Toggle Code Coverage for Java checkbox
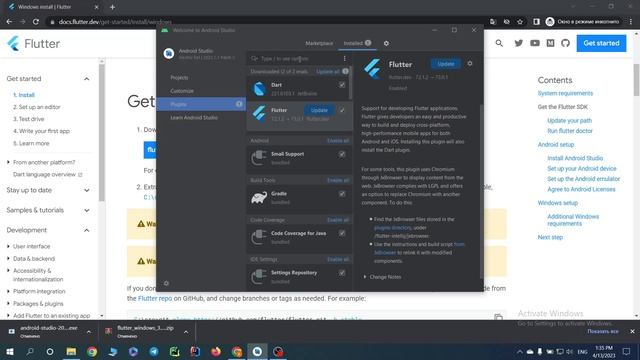The height and width of the screenshot is (360, 640). pos(342,233)
